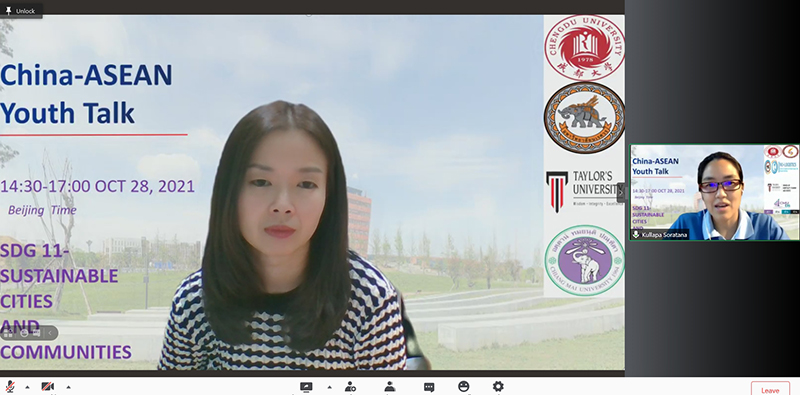The height and width of the screenshot is (395, 800).
Task: Open the chat bubble panel
Action: (x=429, y=387)
